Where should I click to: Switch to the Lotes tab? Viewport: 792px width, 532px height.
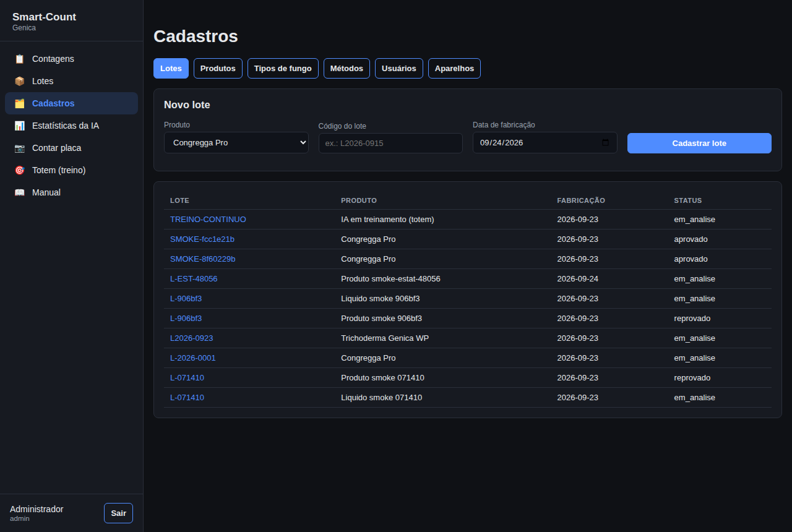(x=171, y=69)
